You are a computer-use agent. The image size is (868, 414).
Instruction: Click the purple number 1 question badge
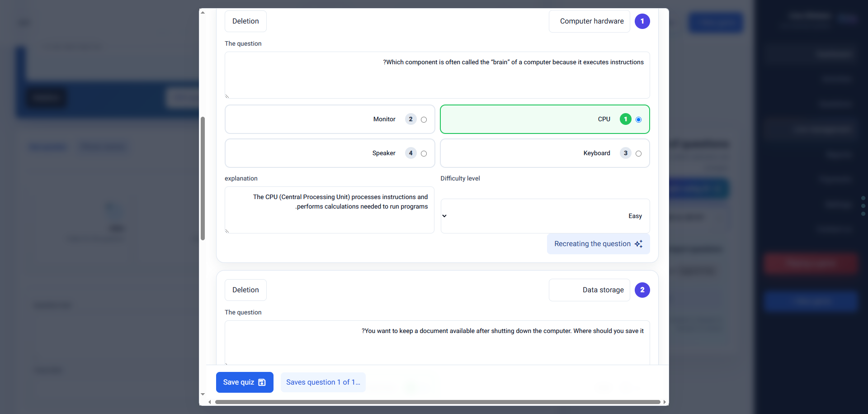click(x=642, y=21)
